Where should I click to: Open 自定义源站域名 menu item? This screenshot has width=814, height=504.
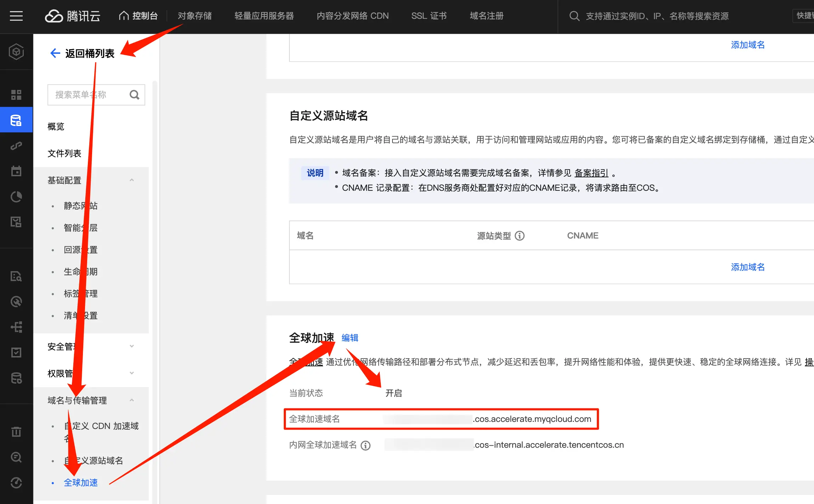coord(94,460)
